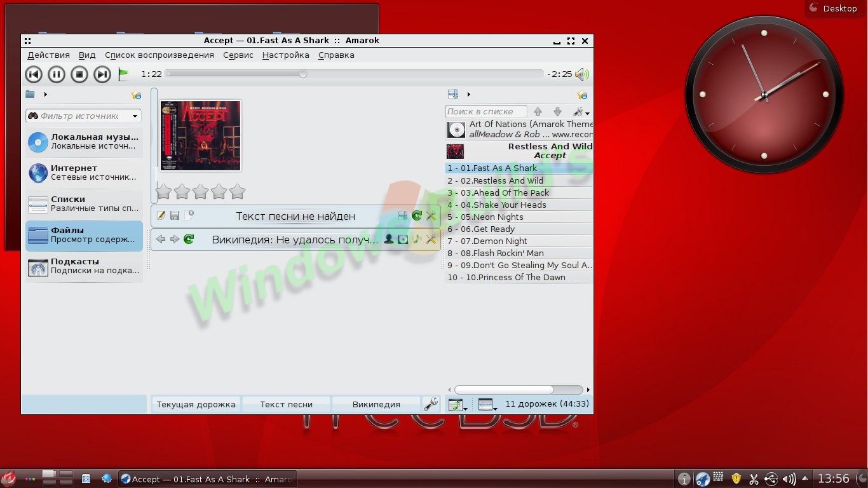Select track 05.Neon Nights
The image size is (868, 488).
519,217
